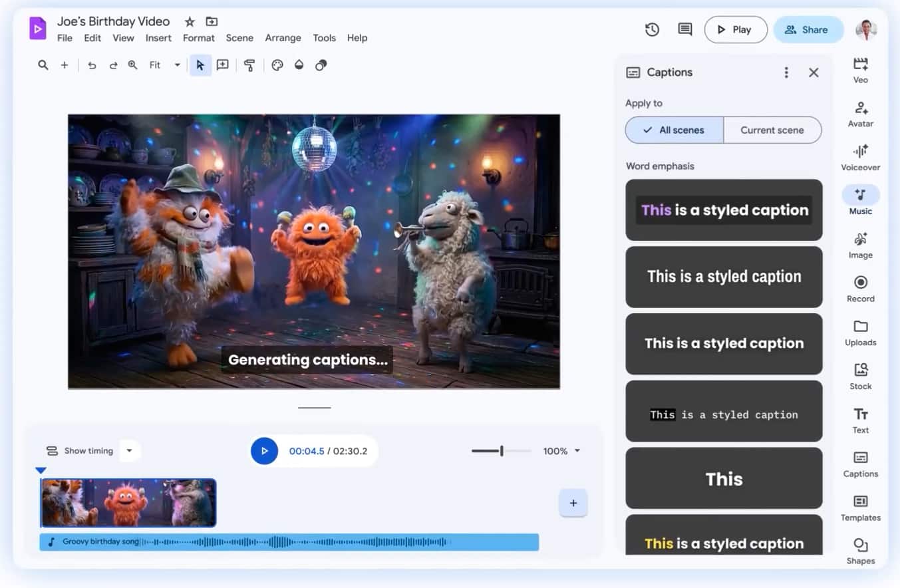Open the Show timing dropdown arrow
Image resolution: width=900 pixels, height=588 pixels.
pos(129,451)
